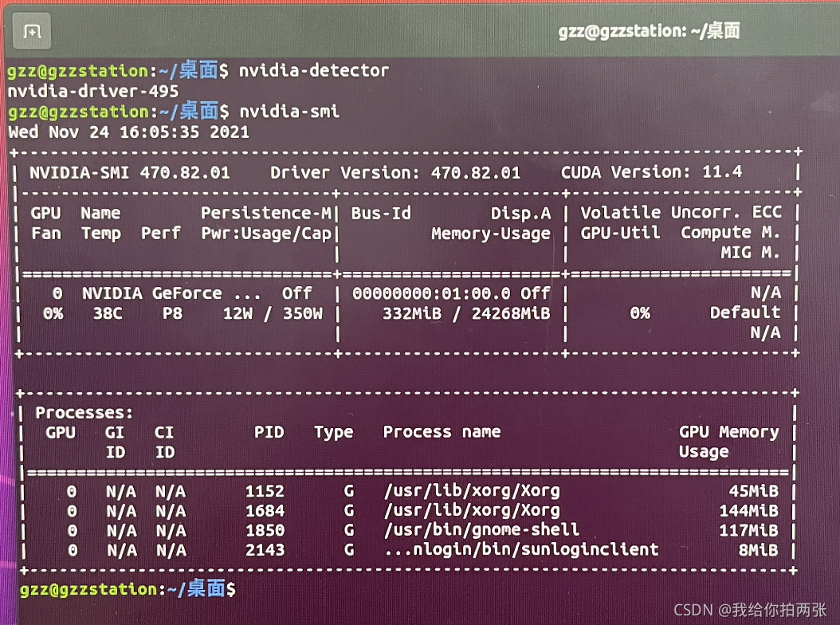Viewport: 840px width, 625px height.
Task: Click Driver Version: 470.82.01 text
Action: (x=395, y=173)
